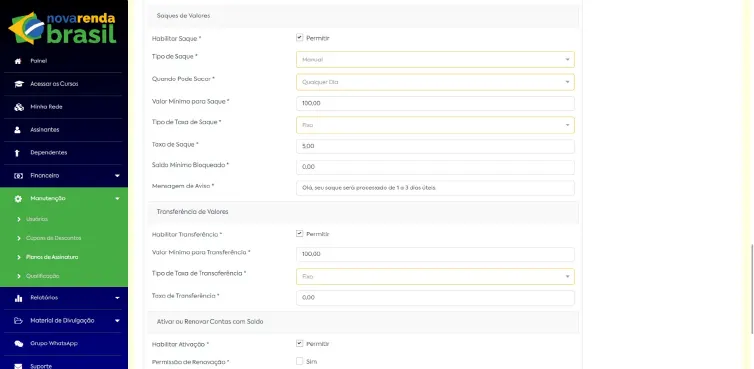Check Sim for Permissão de Renovação

pos(300,361)
